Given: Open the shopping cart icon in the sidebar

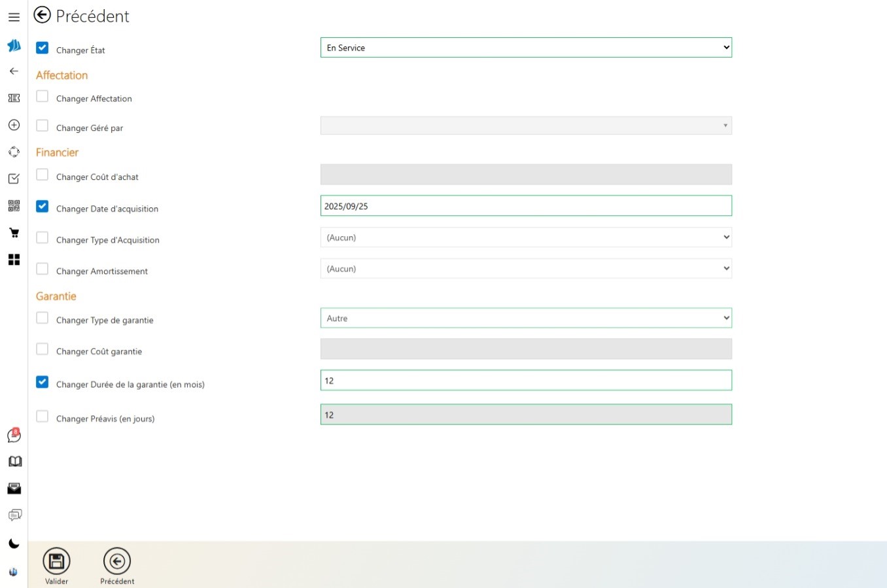Looking at the screenshot, I should click(x=14, y=233).
